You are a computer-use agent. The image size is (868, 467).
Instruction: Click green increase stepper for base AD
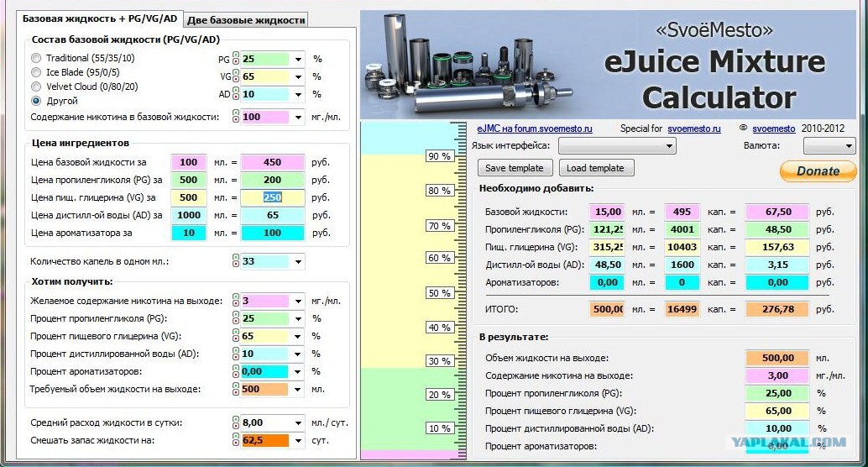click(236, 91)
